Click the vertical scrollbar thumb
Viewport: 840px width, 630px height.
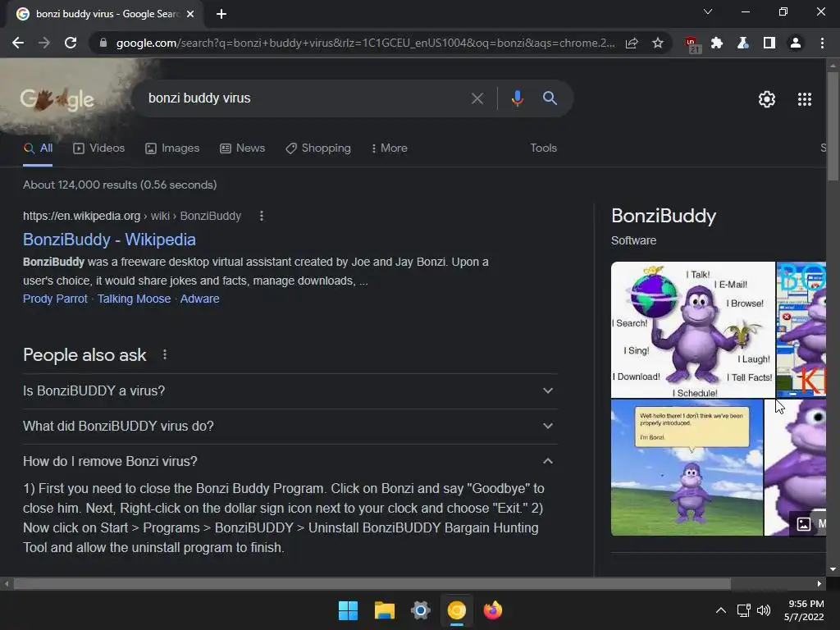pyautogui.click(x=833, y=126)
